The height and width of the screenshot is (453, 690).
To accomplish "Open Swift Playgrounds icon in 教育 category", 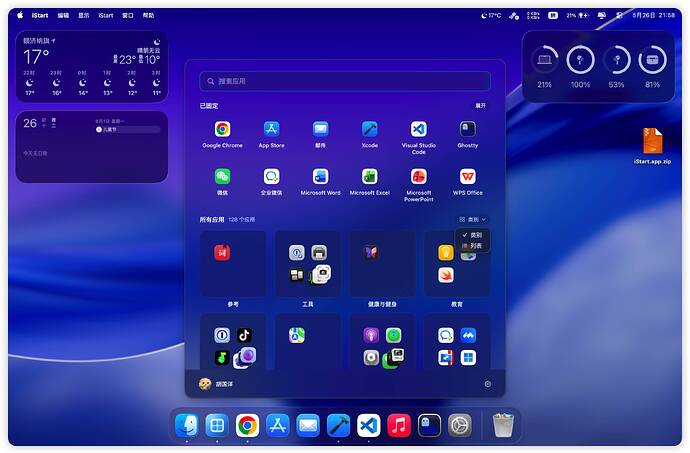I will click(446, 275).
